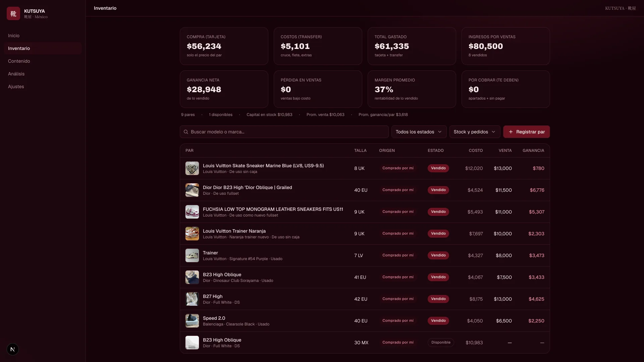Viewport: 644px width, 362px height.
Task: Click $10,983 costo on Disponible row
Action: coord(474,343)
